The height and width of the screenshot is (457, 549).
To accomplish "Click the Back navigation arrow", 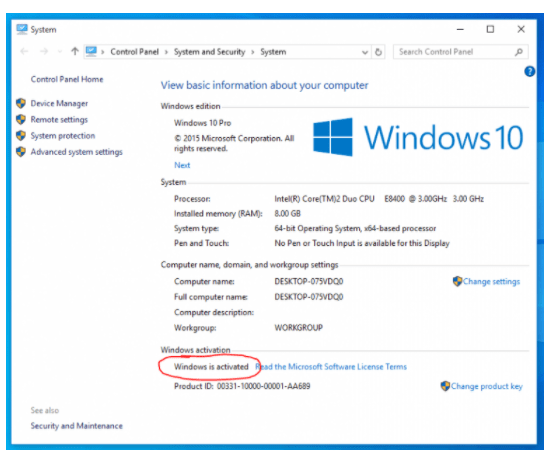I will tap(24, 52).
